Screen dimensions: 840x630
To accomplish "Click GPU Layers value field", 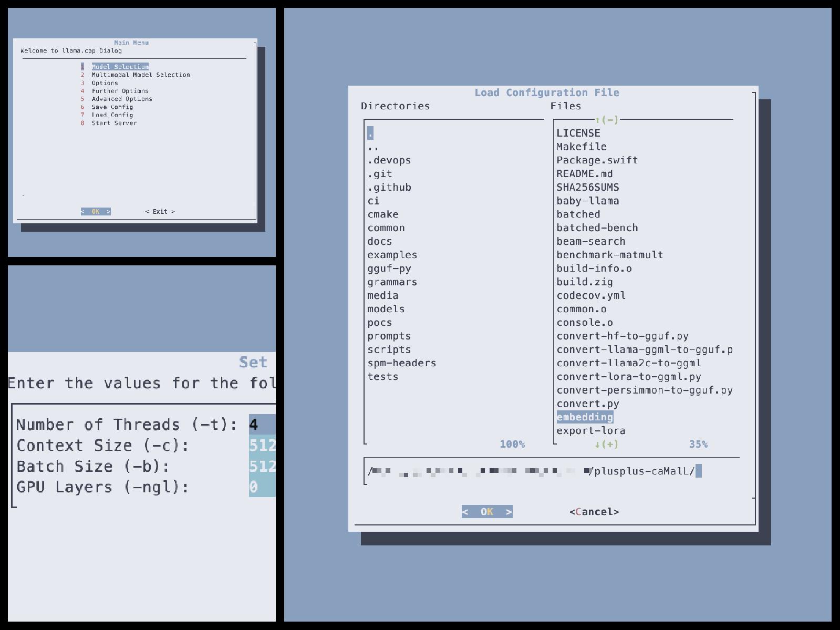I will pyautogui.click(x=262, y=487).
